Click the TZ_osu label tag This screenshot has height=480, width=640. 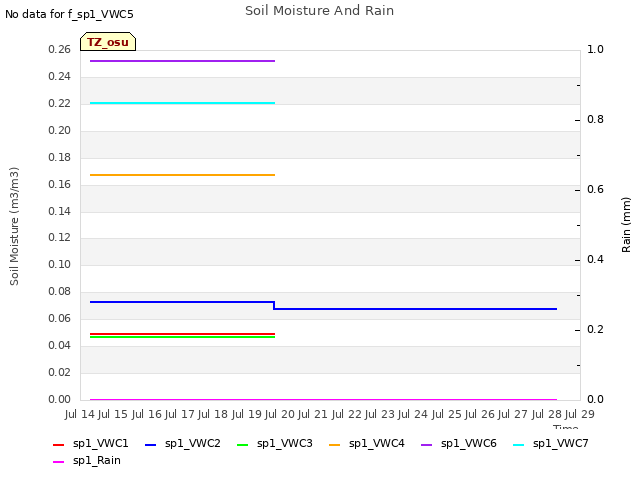click(x=108, y=42)
